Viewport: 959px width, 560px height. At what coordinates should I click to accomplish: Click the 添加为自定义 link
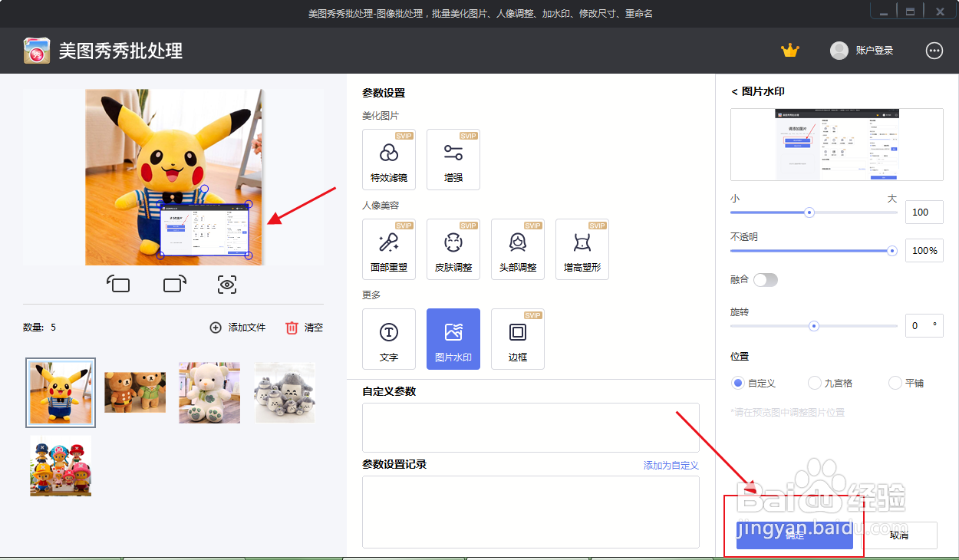point(671,466)
